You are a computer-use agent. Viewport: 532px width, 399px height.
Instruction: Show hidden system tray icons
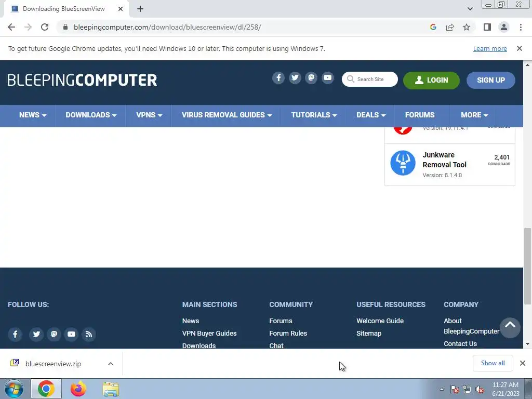442,389
